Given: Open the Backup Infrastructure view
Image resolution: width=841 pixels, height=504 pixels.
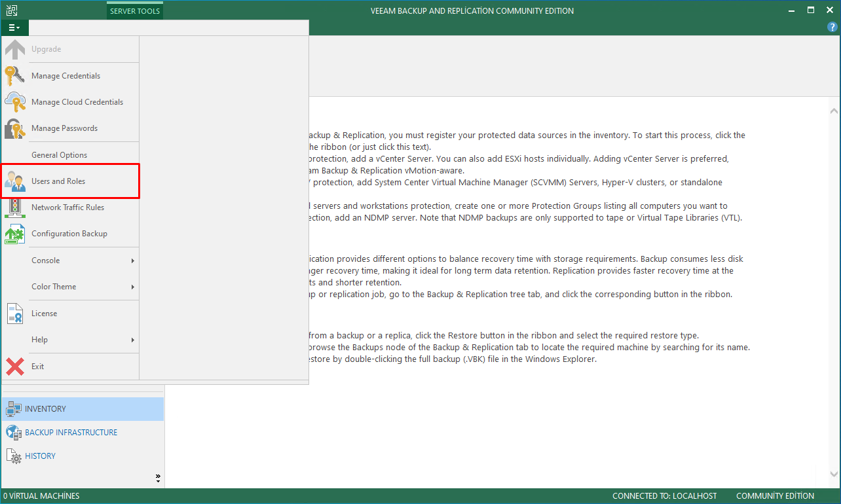Looking at the screenshot, I should click(83, 433).
